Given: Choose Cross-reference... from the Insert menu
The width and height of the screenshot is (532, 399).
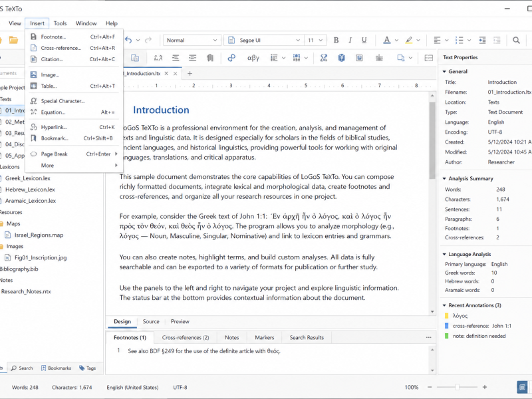Looking at the screenshot, I should 72,48.
